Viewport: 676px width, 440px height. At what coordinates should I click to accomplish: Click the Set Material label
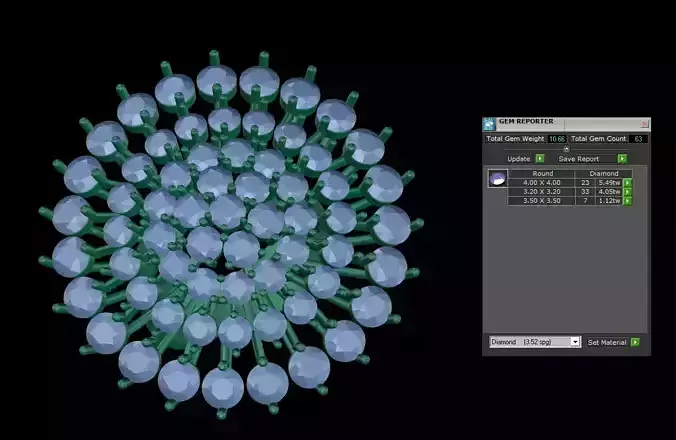pyautogui.click(x=607, y=343)
